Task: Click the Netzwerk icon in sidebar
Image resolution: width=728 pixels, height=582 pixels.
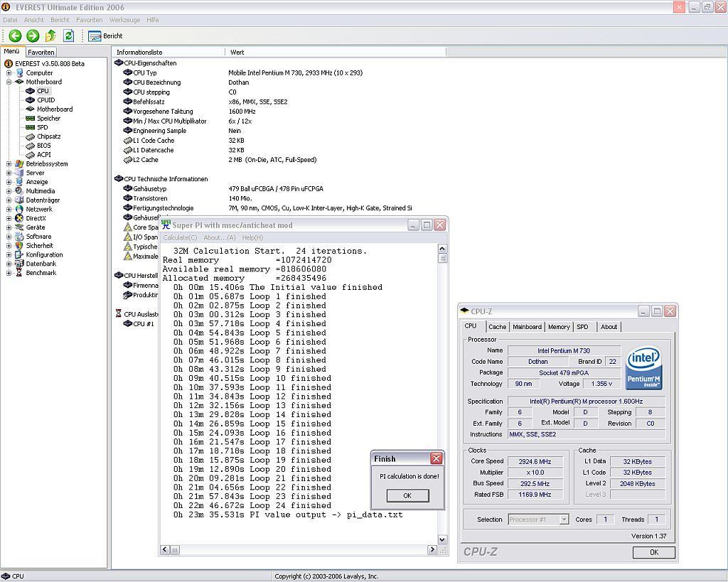Action: (x=19, y=210)
